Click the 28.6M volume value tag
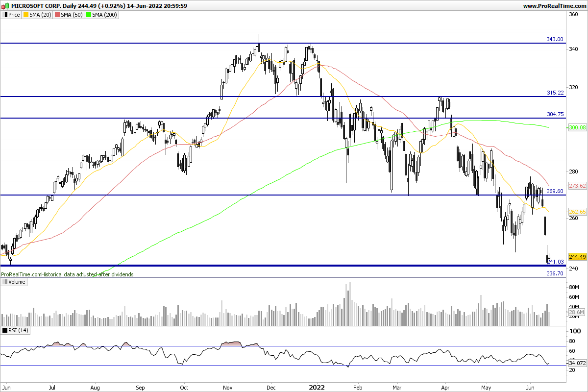Screen dimensions: 588x392 [x=577, y=312]
